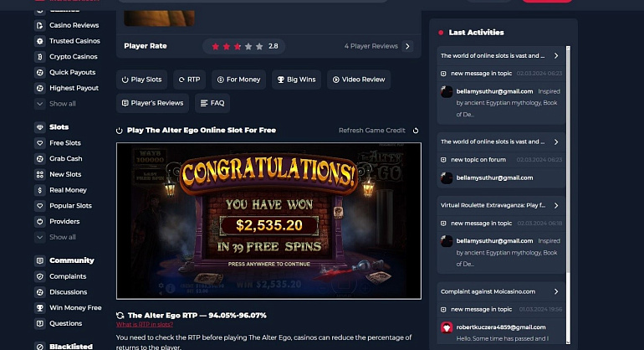Screen dimensions: 644x350
Task: Expand Show all under casino links
Action: 56,104
